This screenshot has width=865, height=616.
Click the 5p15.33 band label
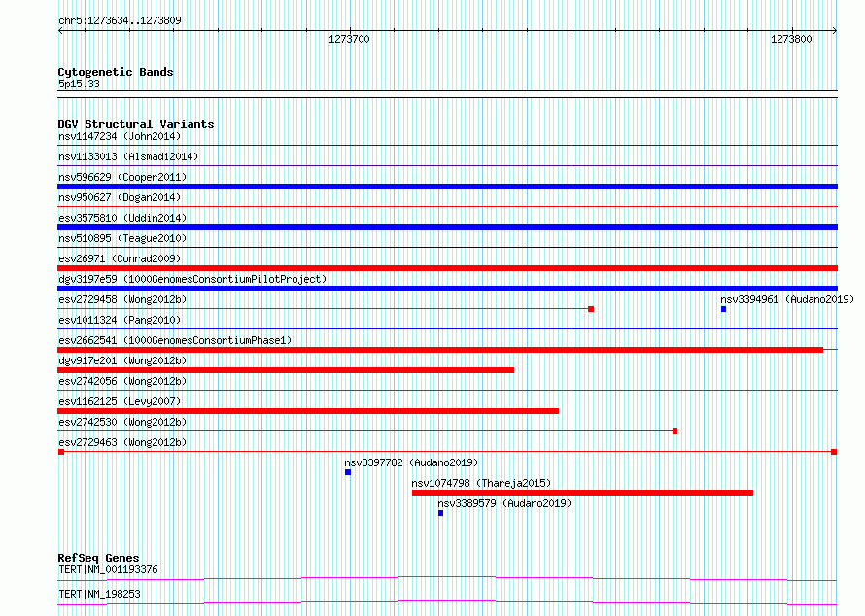pos(79,84)
